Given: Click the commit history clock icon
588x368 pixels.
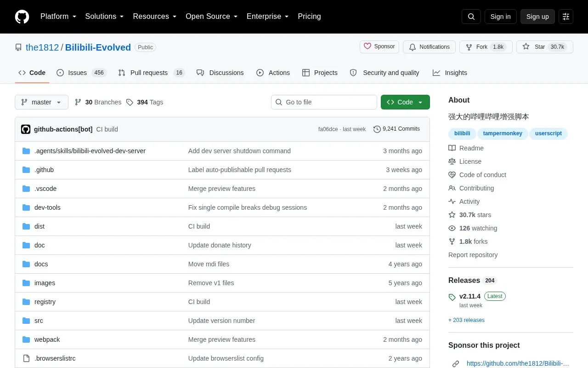Looking at the screenshot, I should coord(377,129).
